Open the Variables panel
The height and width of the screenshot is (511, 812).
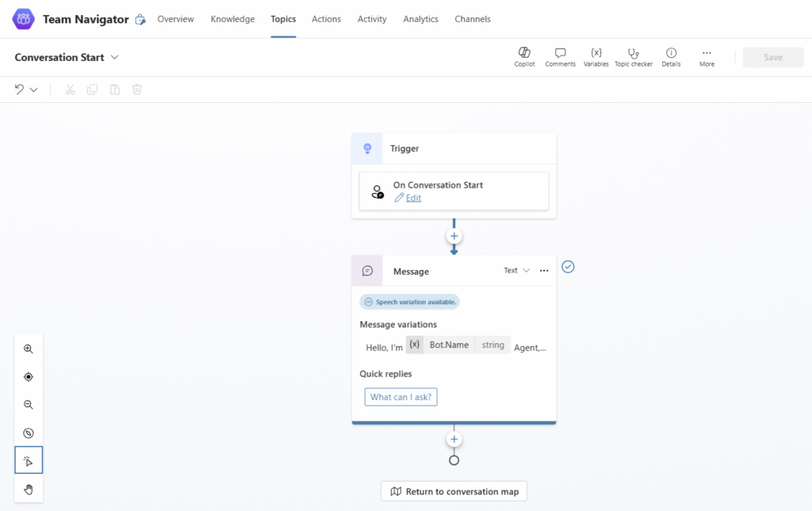pos(596,57)
